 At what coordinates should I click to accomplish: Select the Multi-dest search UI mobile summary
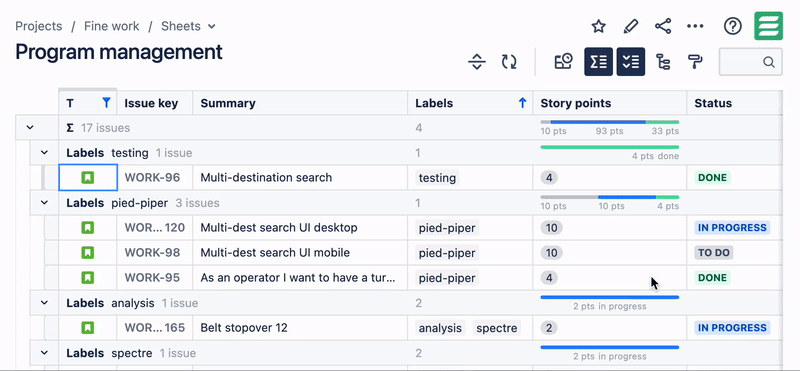300,253
